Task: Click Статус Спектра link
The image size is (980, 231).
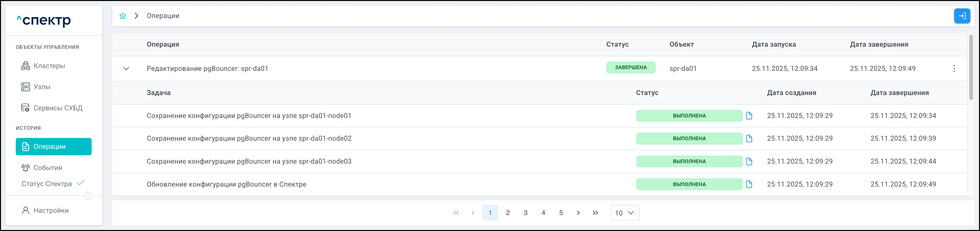Action: tap(47, 184)
